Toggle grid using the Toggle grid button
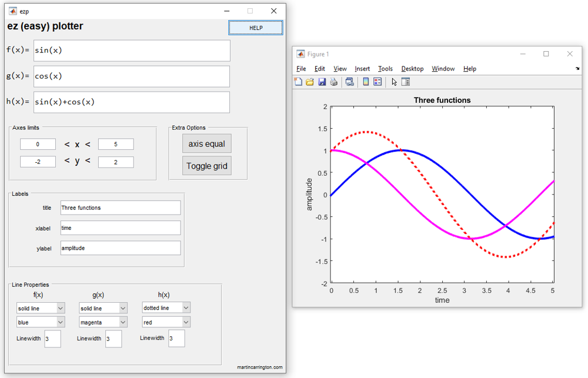This screenshot has width=588, height=378. tap(207, 166)
